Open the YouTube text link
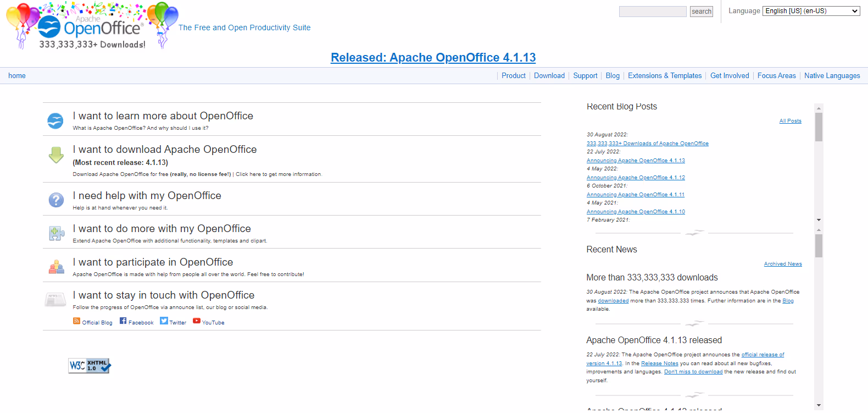Viewport: 868px width, 413px height. pyautogui.click(x=213, y=323)
